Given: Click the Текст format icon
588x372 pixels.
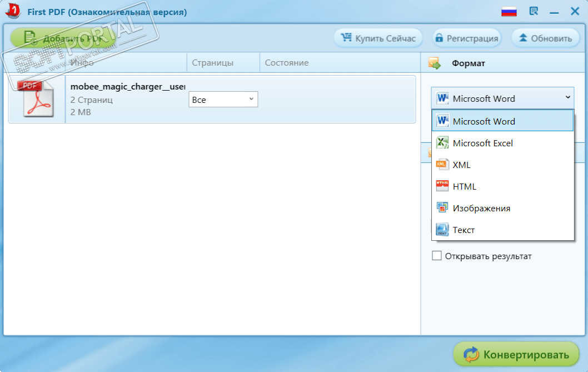Looking at the screenshot, I should [442, 229].
